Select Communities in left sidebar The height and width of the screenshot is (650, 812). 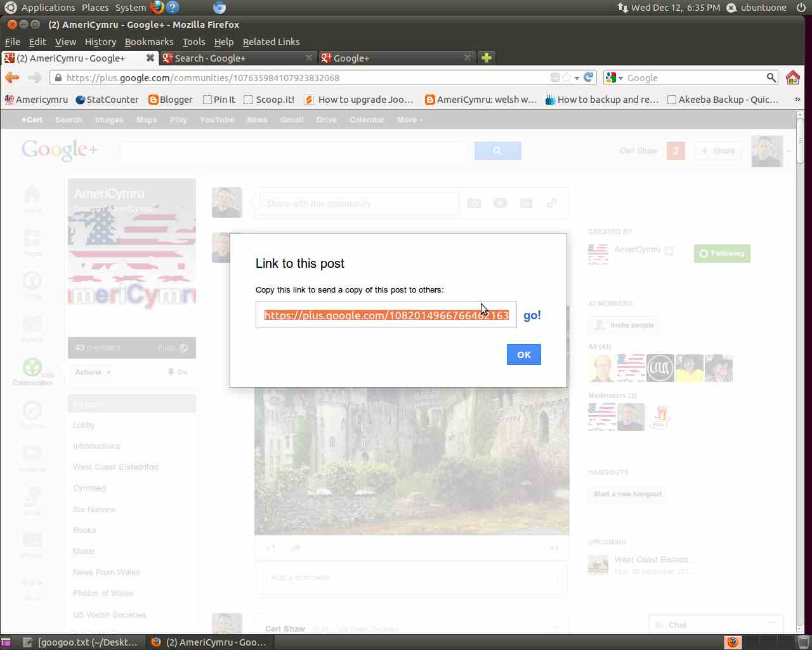click(32, 372)
